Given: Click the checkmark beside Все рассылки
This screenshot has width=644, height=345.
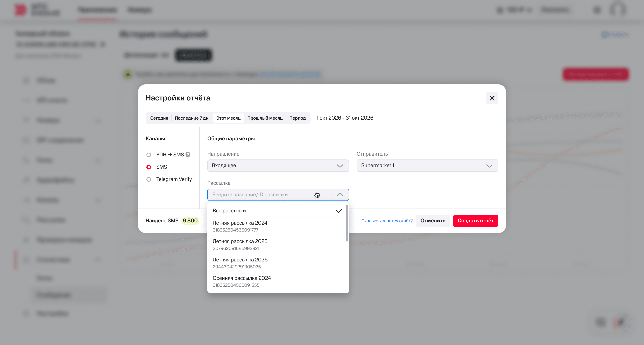Looking at the screenshot, I should pyautogui.click(x=339, y=211).
